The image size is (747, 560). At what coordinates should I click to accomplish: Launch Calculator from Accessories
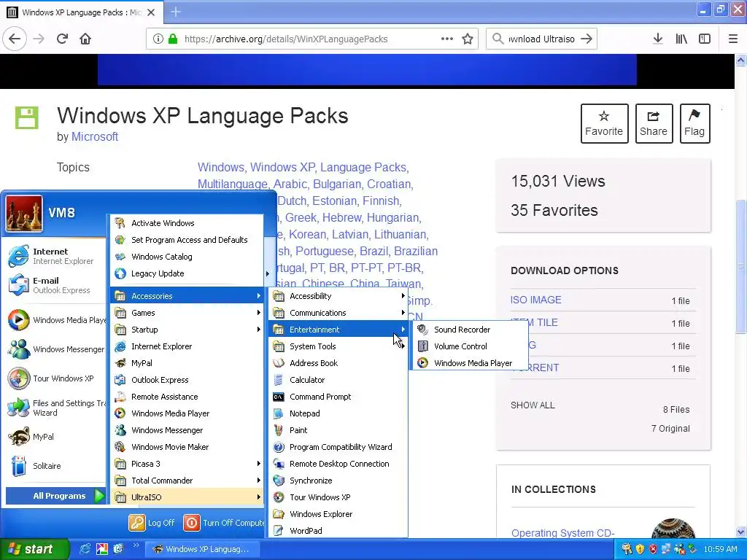[x=338, y=379]
